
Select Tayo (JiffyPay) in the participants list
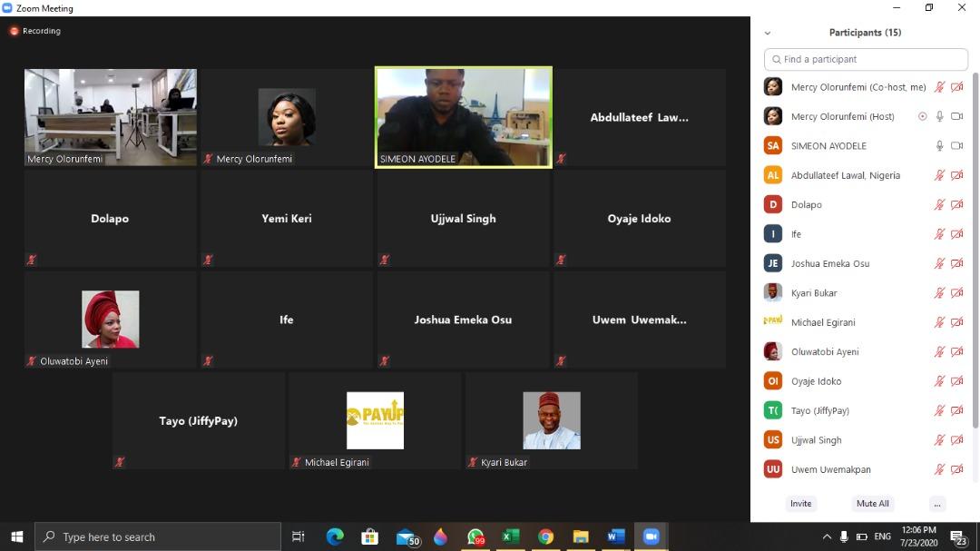866,410
